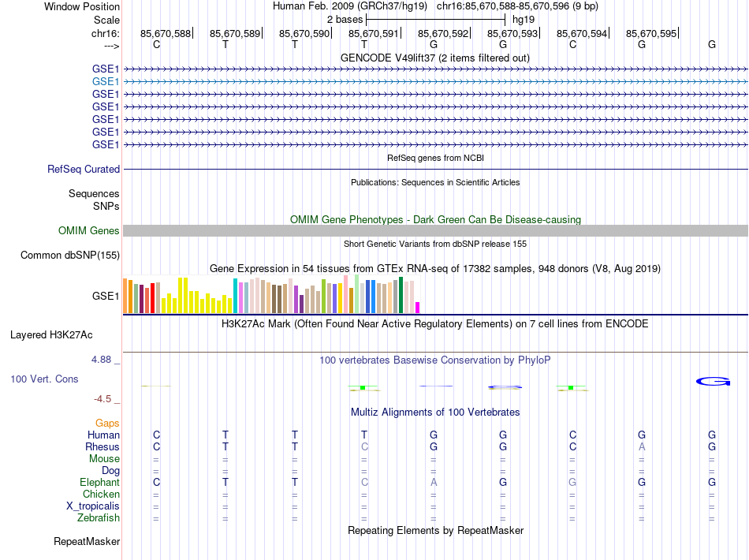The height and width of the screenshot is (560, 749).
Task: Click the large blue G conservation logo
Action: (712, 382)
